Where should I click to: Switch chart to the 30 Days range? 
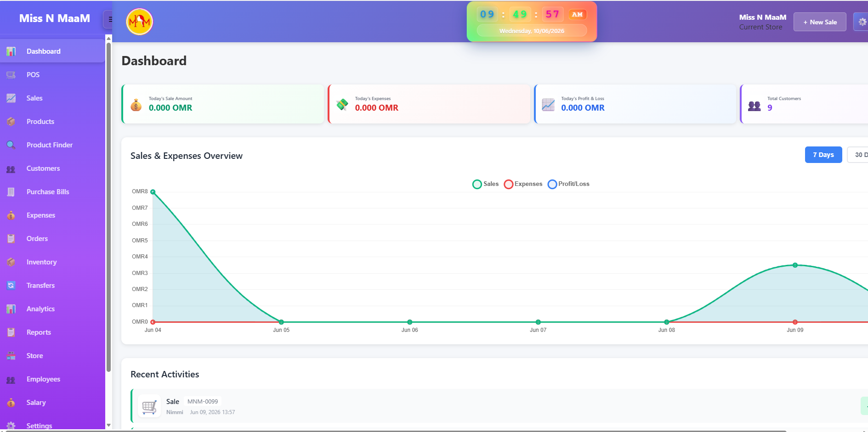click(858, 155)
